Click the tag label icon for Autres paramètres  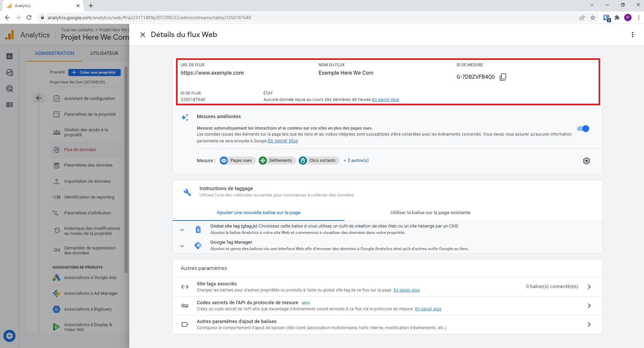click(x=185, y=324)
